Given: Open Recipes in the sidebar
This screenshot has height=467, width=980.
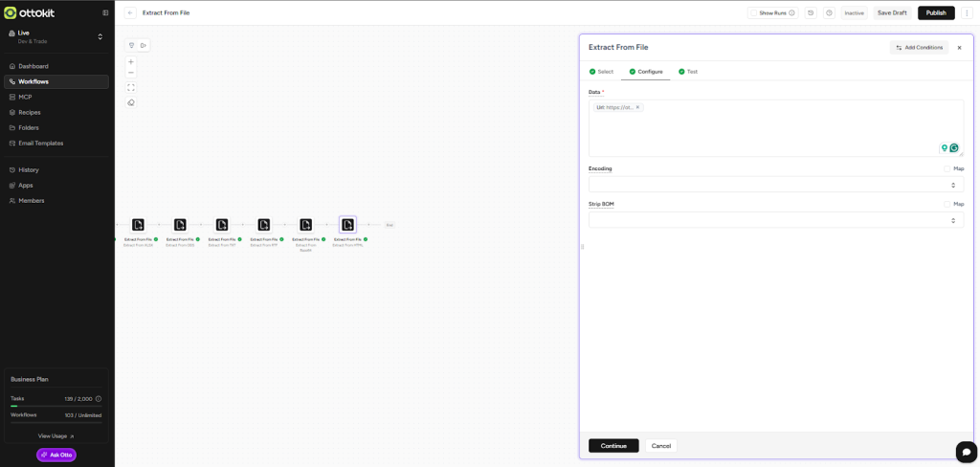Looking at the screenshot, I should [30, 112].
